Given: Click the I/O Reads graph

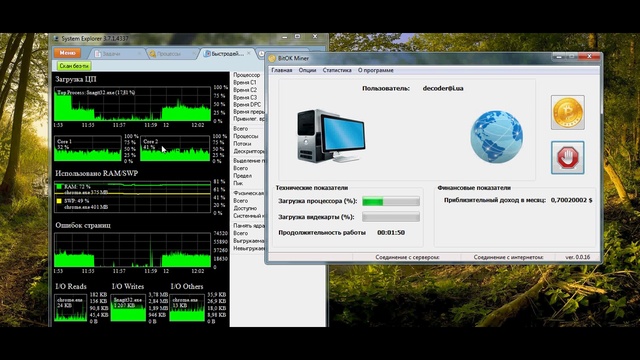Looking at the screenshot, I should [71, 308].
